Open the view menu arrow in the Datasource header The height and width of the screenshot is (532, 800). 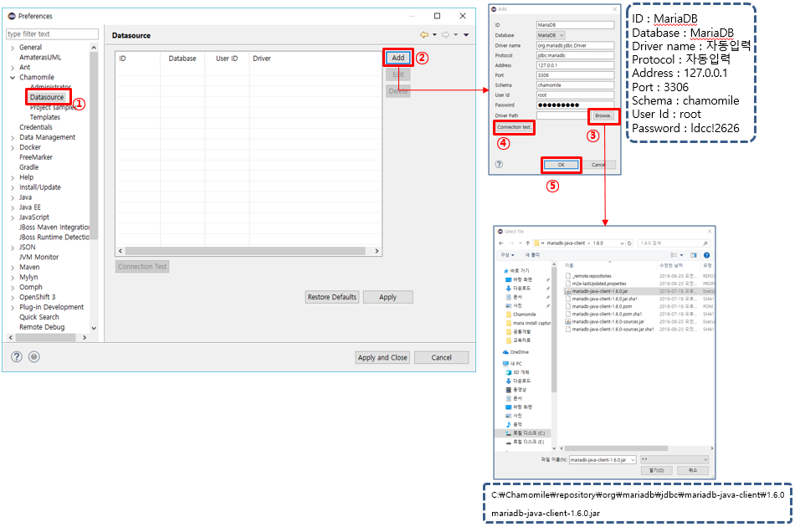pos(466,35)
